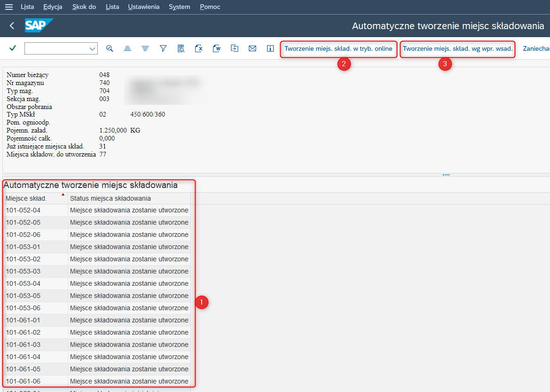Viewport: 550px width, 392px height.
Task: Click the information 'i' toolbar icon
Action: point(270,48)
